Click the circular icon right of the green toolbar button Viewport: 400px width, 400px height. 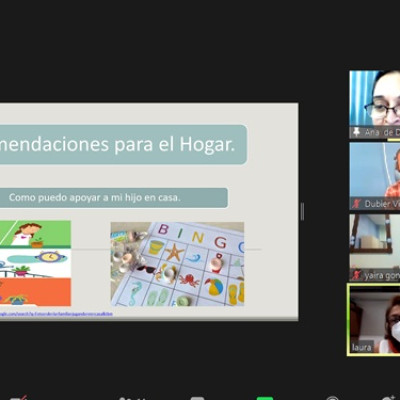(x=332, y=398)
